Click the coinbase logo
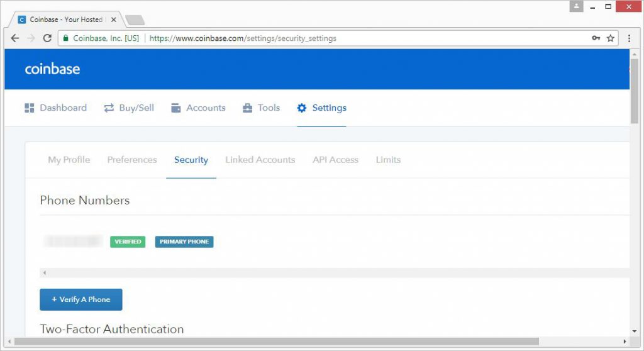This screenshot has height=351, width=644. click(53, 69)
